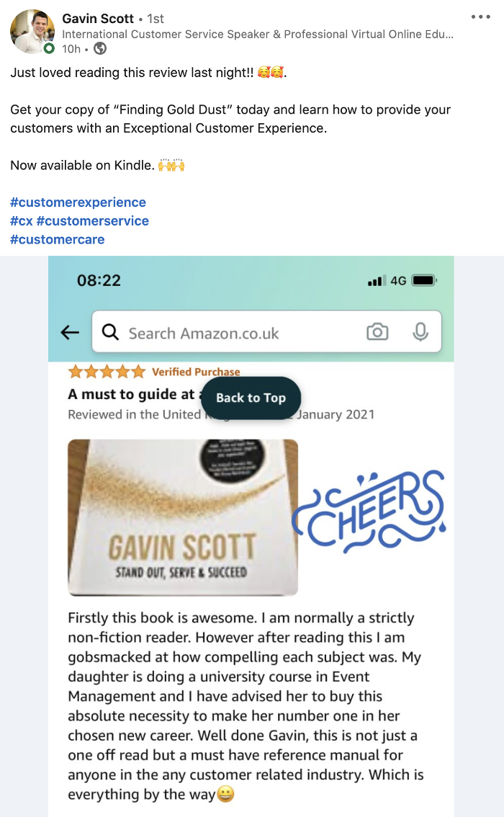Image resolution: width=504 pixels, height=817 pixels.
Task: Click the globe visibility icon
Action: coord(100,49)
